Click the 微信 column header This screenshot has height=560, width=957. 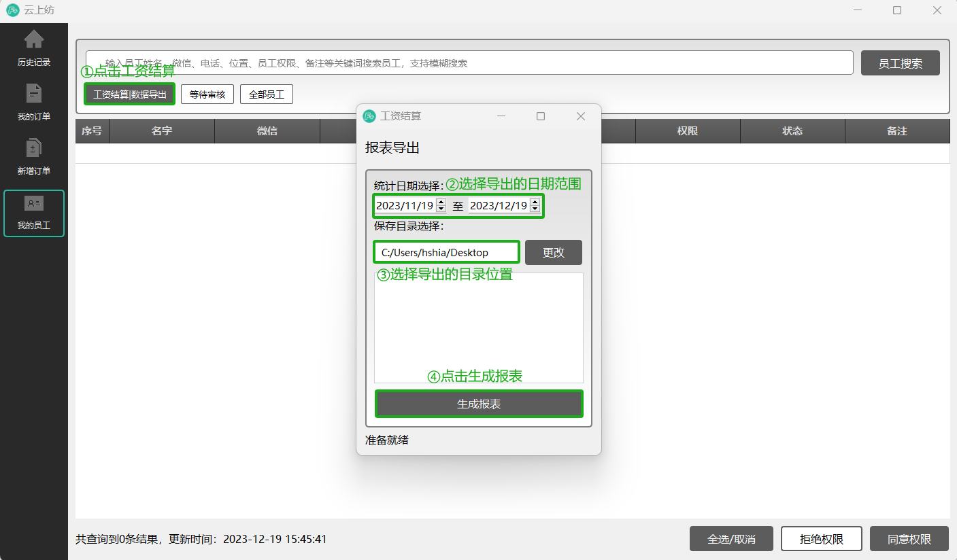(x=267, y=131)
